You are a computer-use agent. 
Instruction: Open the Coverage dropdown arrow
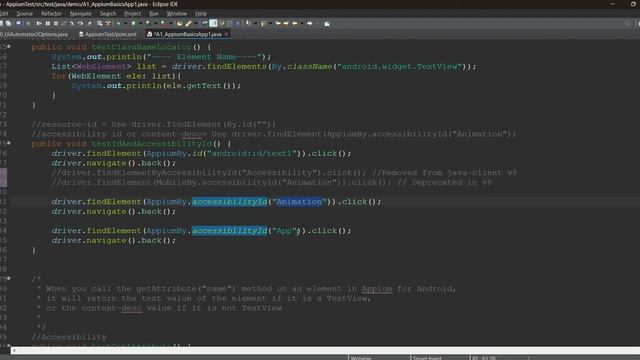point(156,23)
